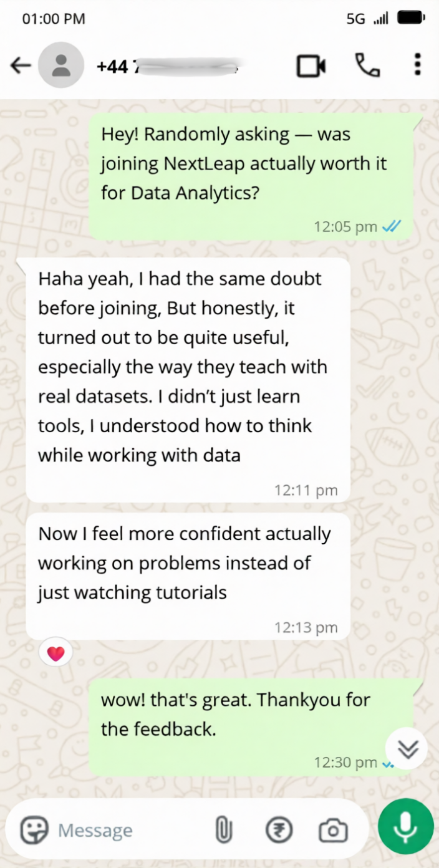Select the 'Now I feel more confident' message

[188, 576]
